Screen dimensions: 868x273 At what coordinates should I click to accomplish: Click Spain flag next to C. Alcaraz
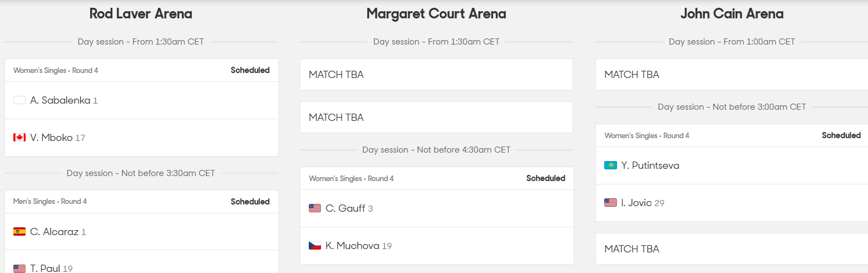[19, 232]
